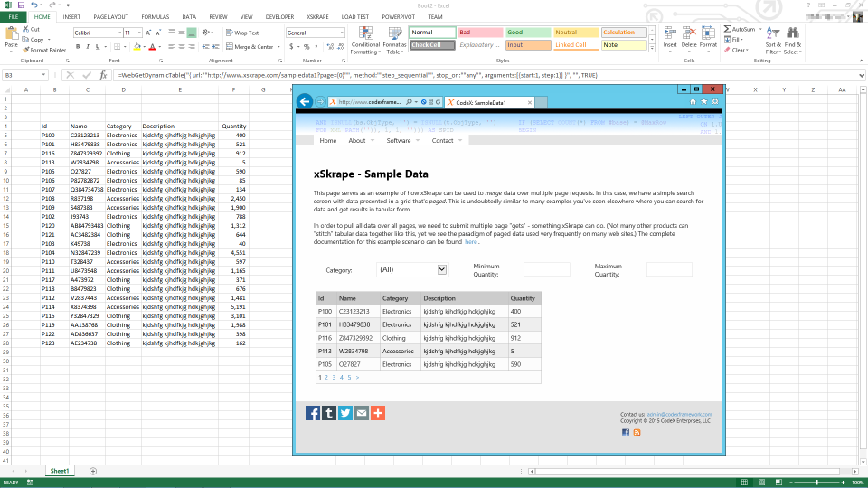
Task: Expand the Name Box dropdown
Action: (43, 75)
